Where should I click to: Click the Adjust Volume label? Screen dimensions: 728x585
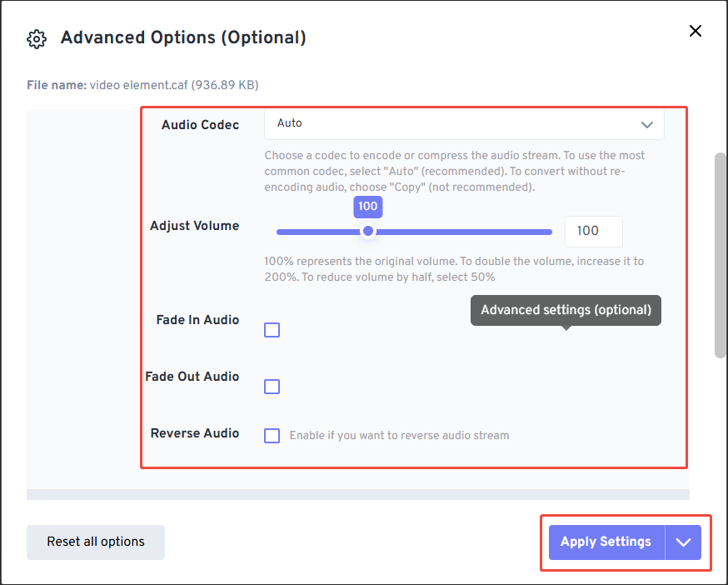[x=195, y=225]
